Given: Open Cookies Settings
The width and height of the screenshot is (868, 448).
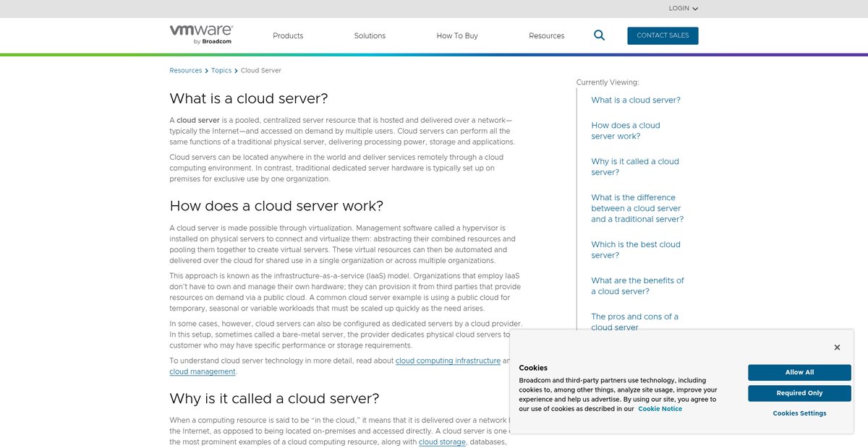Looking at the screenshot, I should 799,413.
